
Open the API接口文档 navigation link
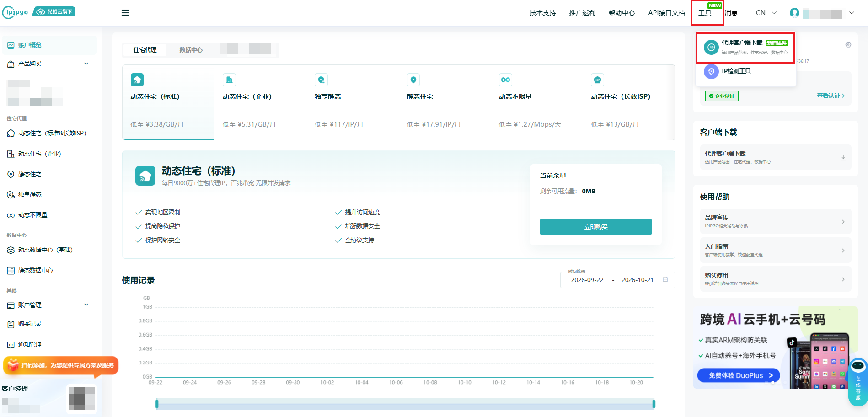coord(666,13)
